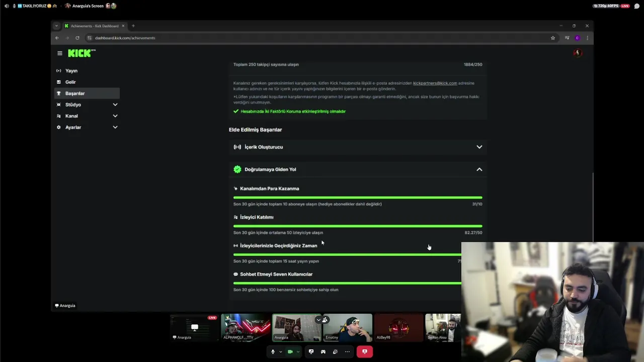
Task: Click the Doğrulamaya Giden Yol verified badge icon
Action: coord(237,169)
